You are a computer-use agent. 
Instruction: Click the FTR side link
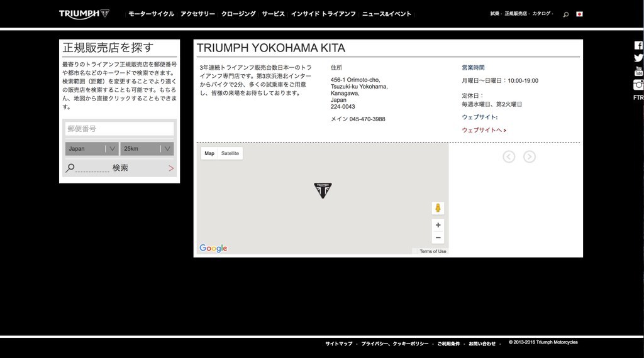pos(638,97)
